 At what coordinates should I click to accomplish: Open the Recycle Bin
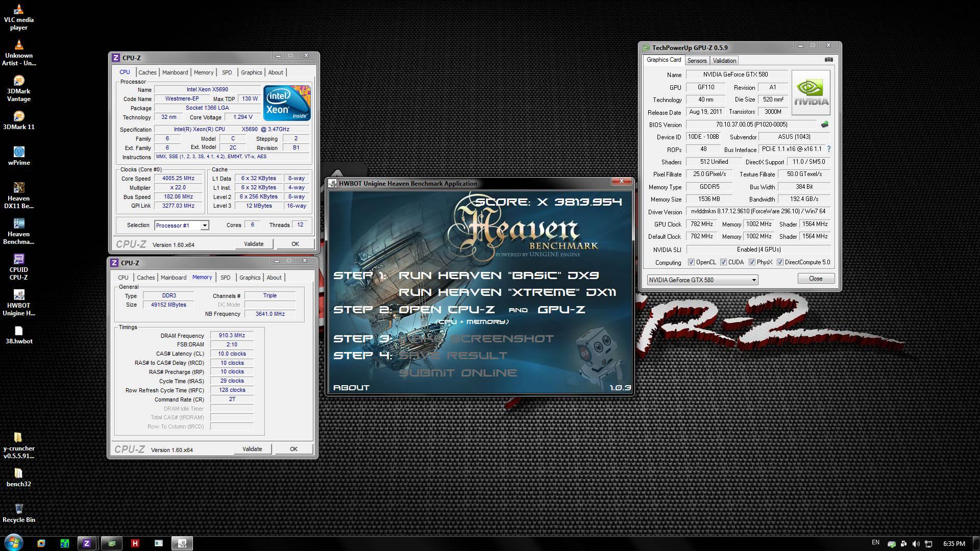[19, 513]
